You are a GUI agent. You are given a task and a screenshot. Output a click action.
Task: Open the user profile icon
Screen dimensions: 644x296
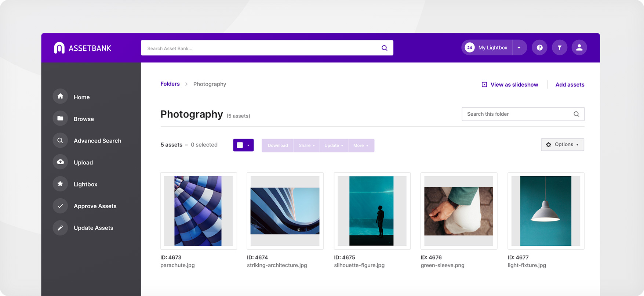pos(579,47)
